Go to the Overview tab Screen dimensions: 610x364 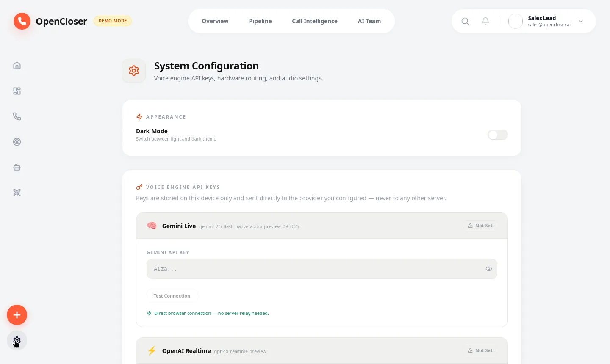tap(215, 21)
